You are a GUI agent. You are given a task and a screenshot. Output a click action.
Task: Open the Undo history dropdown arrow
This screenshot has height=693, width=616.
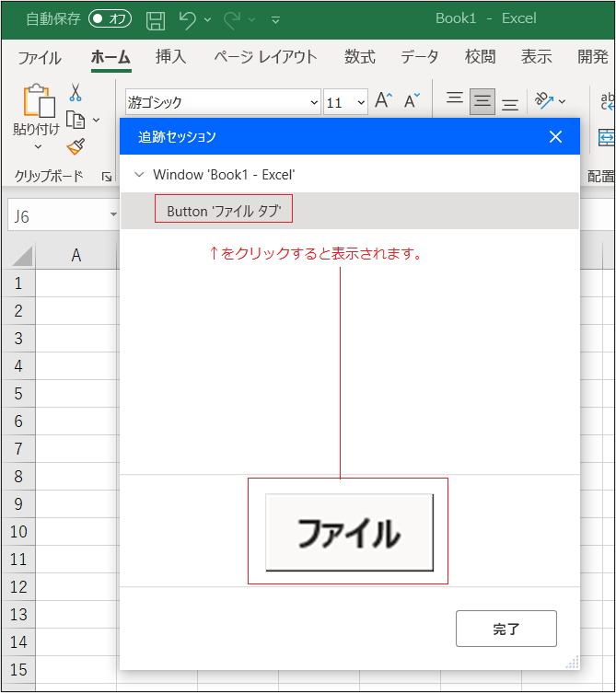(x=207, y=20)
